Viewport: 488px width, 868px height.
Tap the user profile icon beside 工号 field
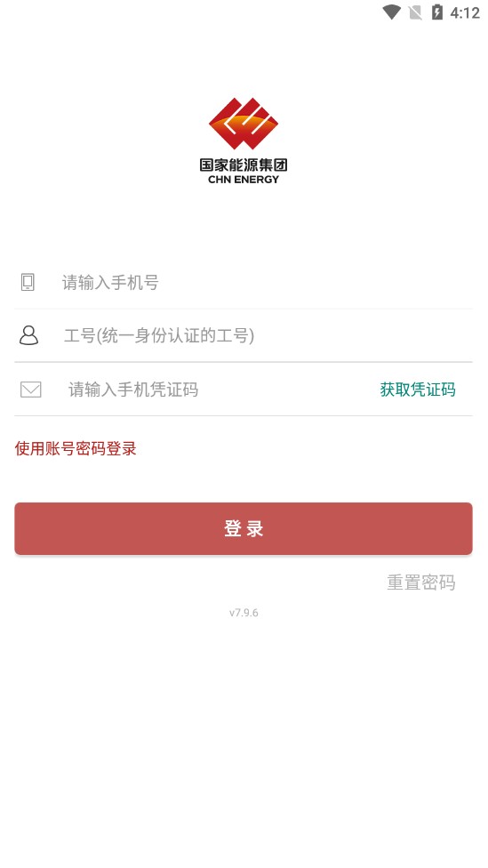point(28,335)
